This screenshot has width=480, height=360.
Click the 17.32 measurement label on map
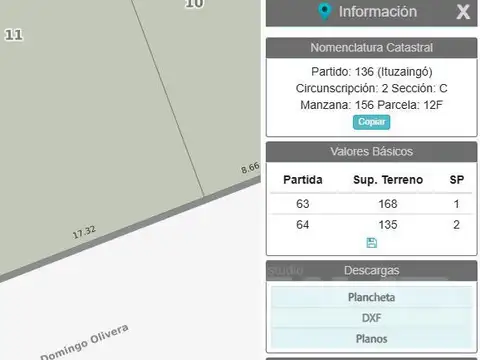(x=84, y=232)
